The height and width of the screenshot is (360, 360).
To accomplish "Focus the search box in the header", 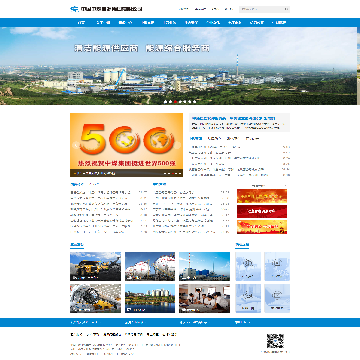I will 262,9.
